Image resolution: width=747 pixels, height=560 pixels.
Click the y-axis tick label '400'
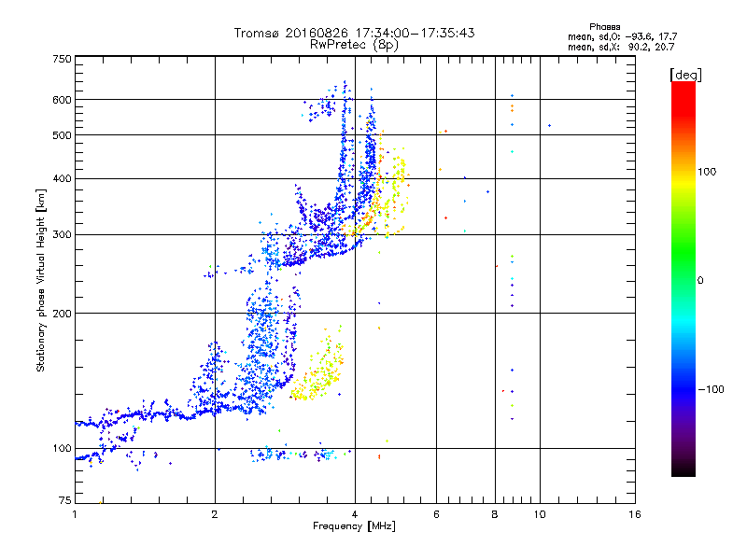tap(63, 179)
